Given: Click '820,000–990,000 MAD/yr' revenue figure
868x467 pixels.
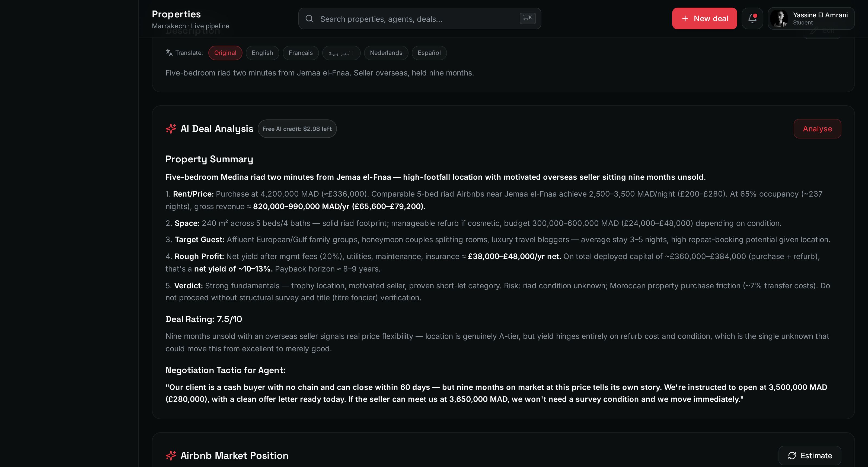Looking at the screenshot, I should [301, 206].
